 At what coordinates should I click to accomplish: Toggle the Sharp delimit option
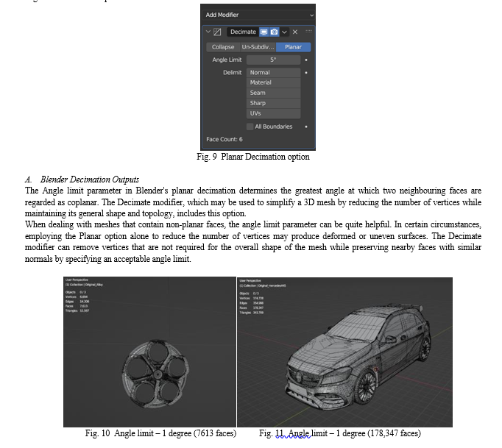[x=273, y=103]
